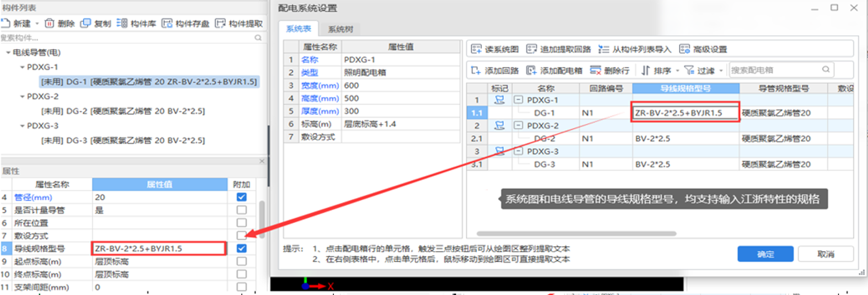
Task: Check the 是否计量导管 附加 checkbox
Action: [242, 210]
